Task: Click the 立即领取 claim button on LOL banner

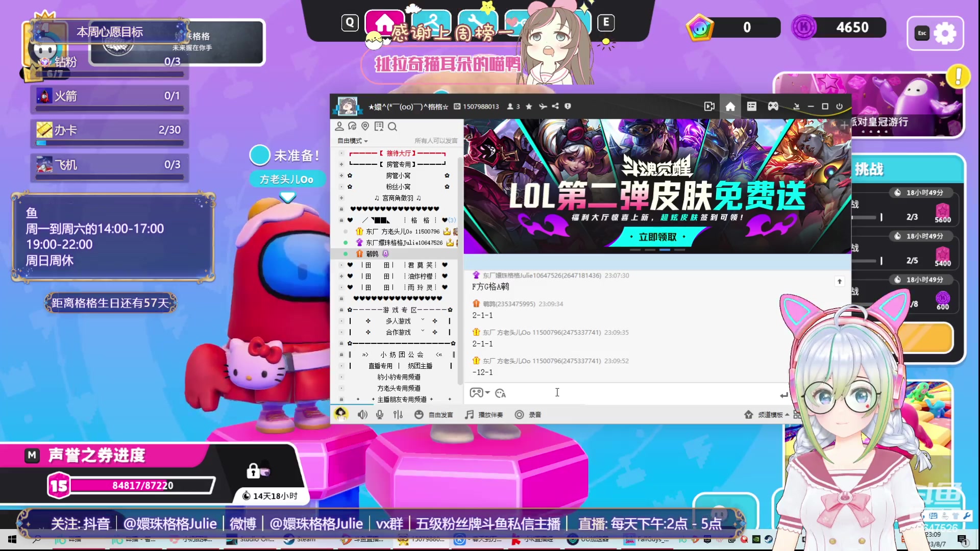Action: pyautogui.click(x=657, y=237)
